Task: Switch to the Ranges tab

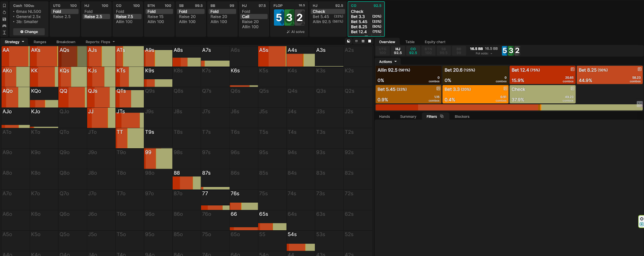Action: click(x=40, y=42)
